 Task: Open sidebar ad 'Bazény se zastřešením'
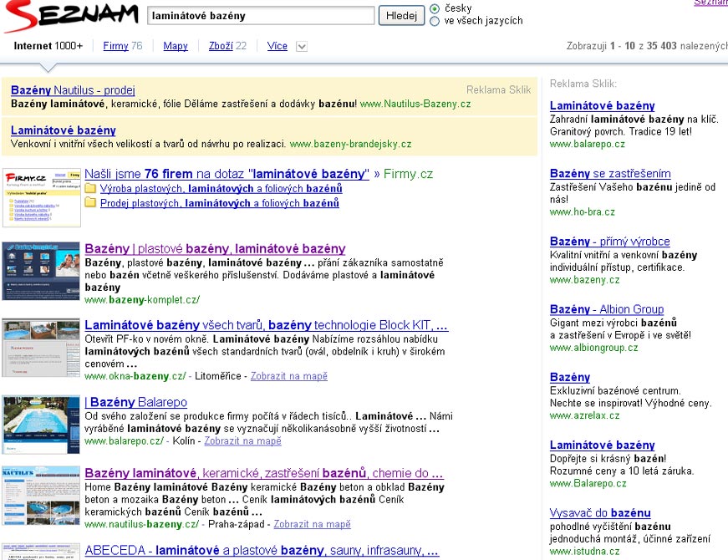point(610,174)
